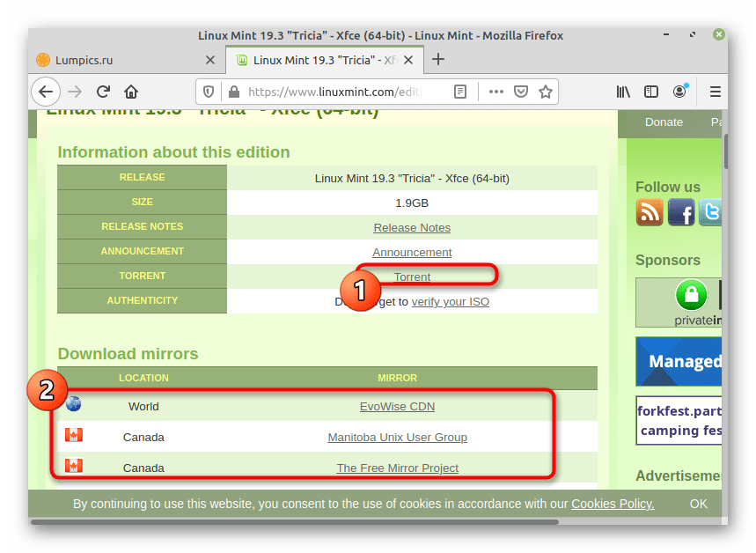Close the Firefox window
756x553 pixels.
718,34
